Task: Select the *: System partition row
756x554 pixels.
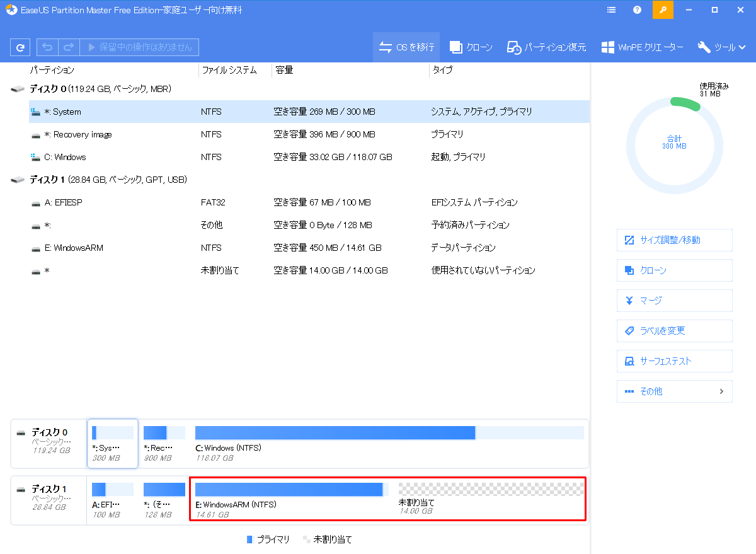Action: [x=309, y=112]
